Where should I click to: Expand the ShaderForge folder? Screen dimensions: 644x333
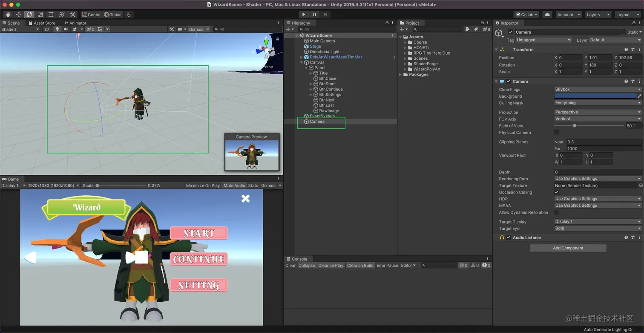pos(405,64)
